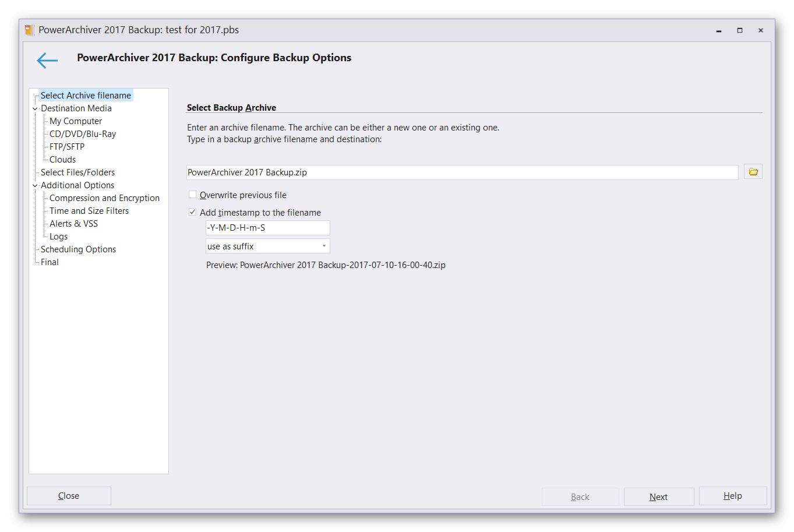Go to Scheduling Options page
This screenshot has width=794, height=532.
pyautogui.click(x=78, y=249)
